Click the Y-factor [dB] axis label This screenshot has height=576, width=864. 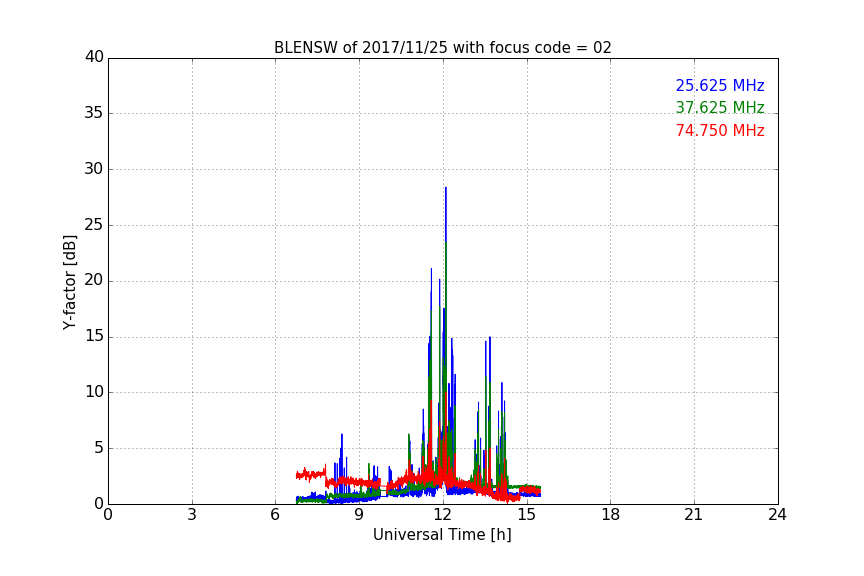(x=70, y=282)
